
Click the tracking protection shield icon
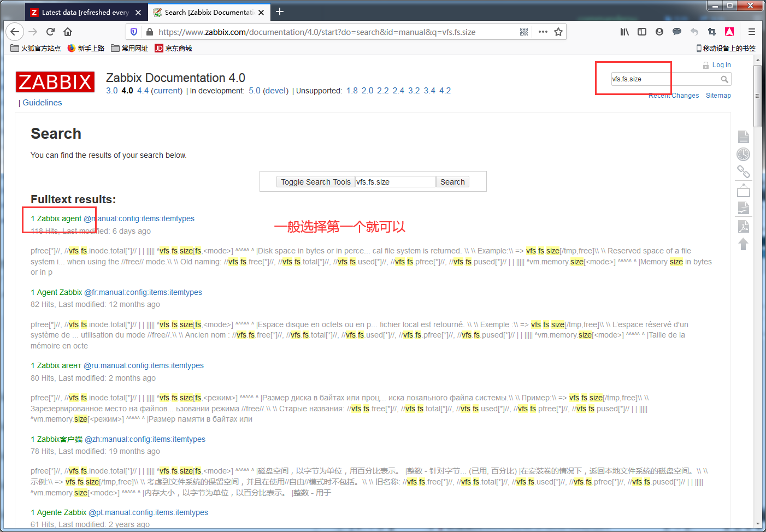(134, 32)
